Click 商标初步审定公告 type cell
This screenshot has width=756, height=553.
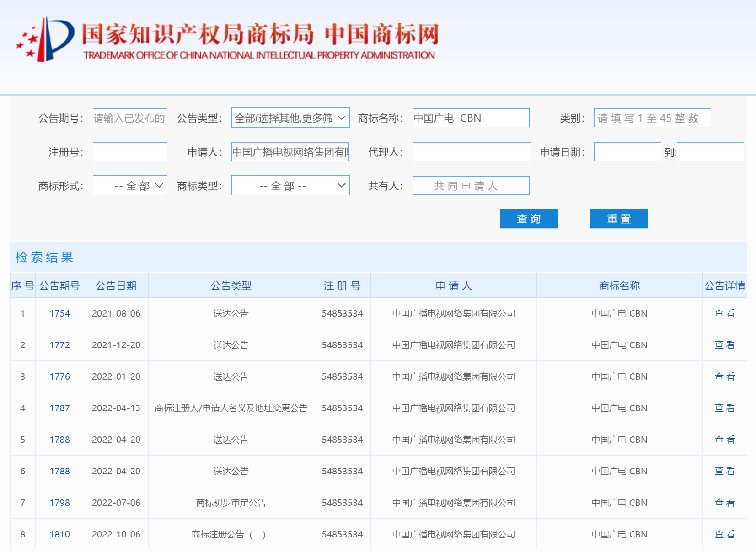coord(231,503)
